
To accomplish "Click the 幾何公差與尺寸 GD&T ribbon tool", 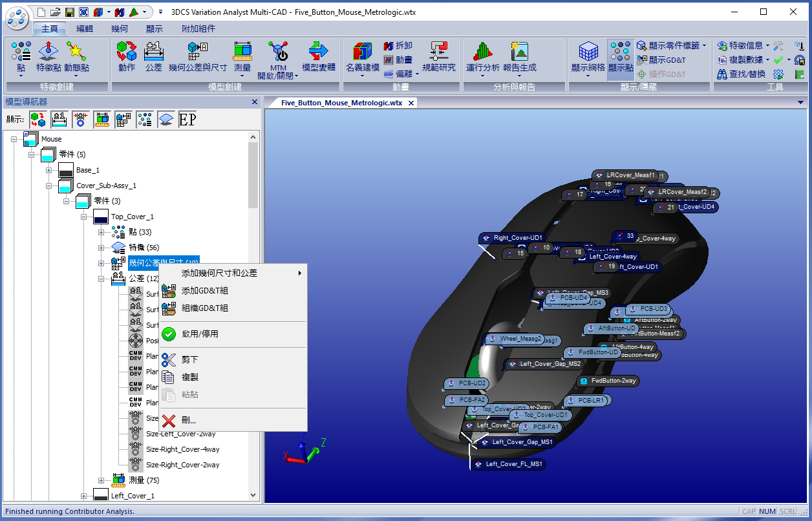I will [198, 57].
